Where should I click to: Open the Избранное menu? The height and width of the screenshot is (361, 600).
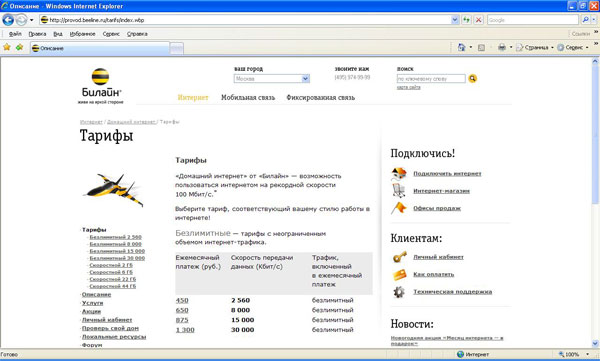click(82, 34)
